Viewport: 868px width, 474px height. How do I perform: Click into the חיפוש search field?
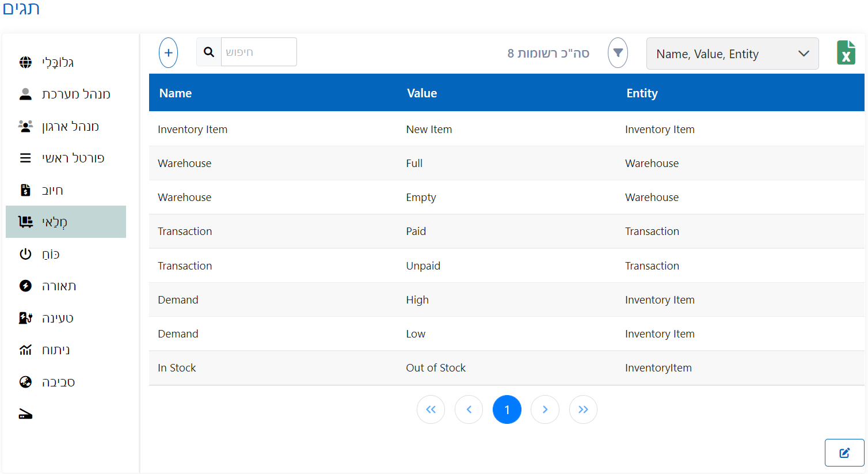pos(258,52)
